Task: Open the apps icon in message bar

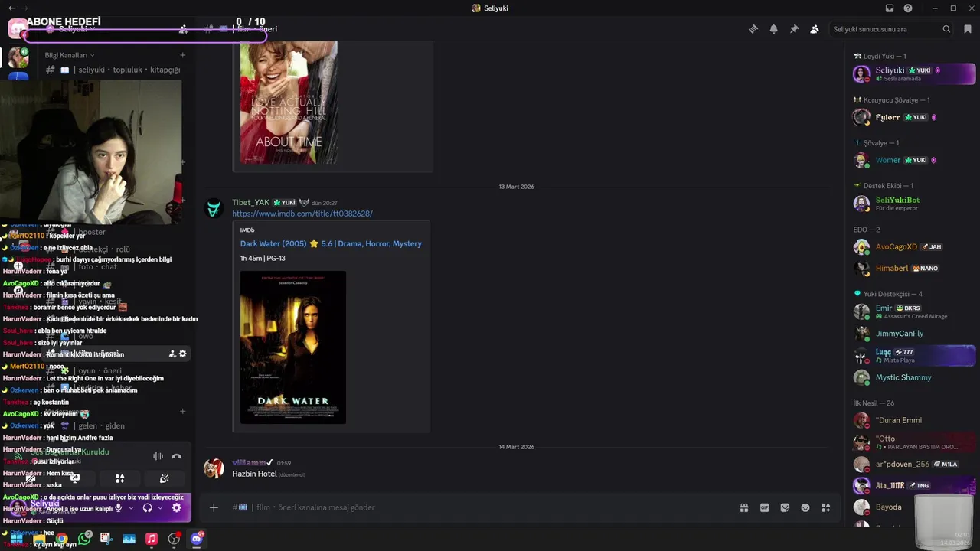Action: click(x=825, y=507)
